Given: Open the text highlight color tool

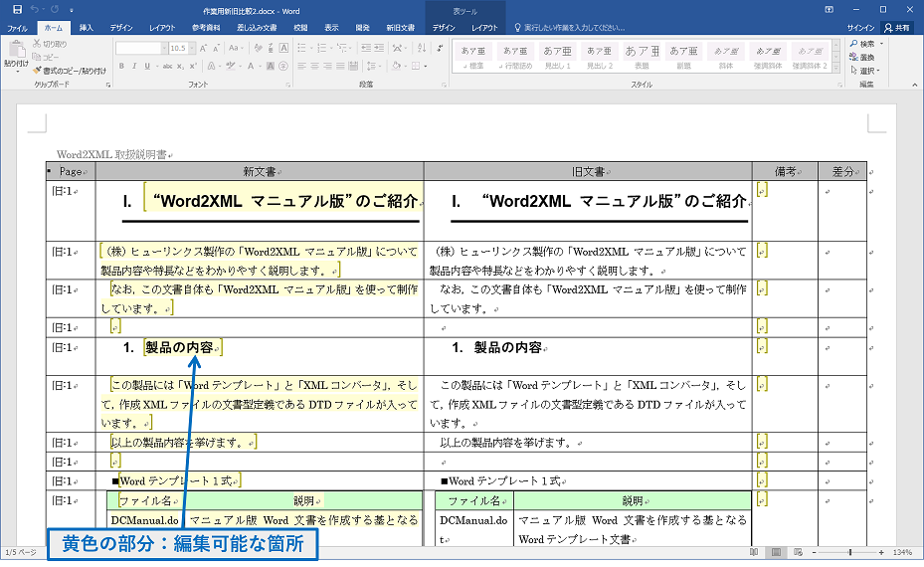Looking at the screenshot, I should click(231, 66).
